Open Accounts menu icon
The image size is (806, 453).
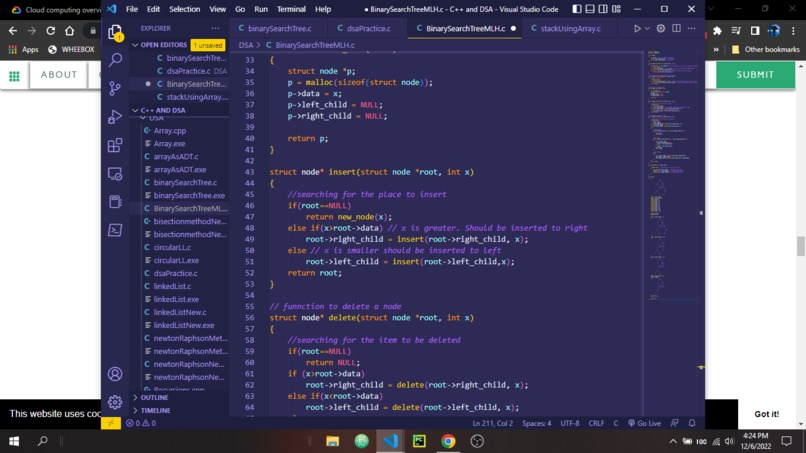(115, 374)
